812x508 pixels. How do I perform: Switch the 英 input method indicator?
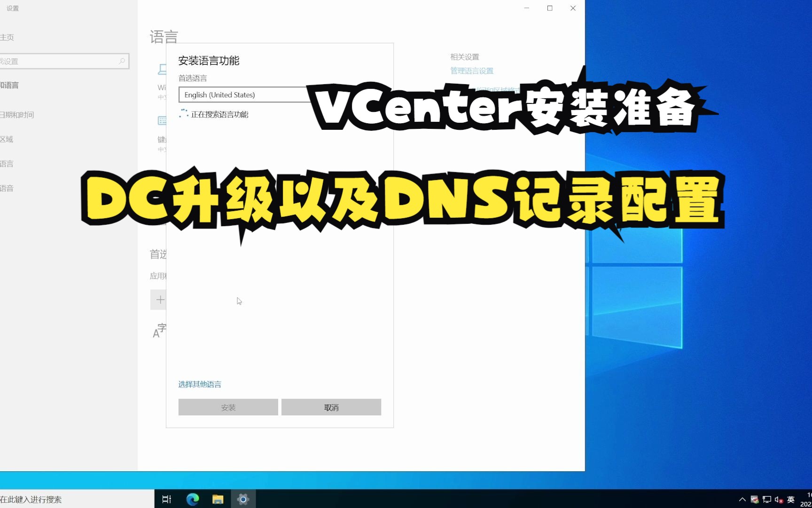click(x=791, y=500)
